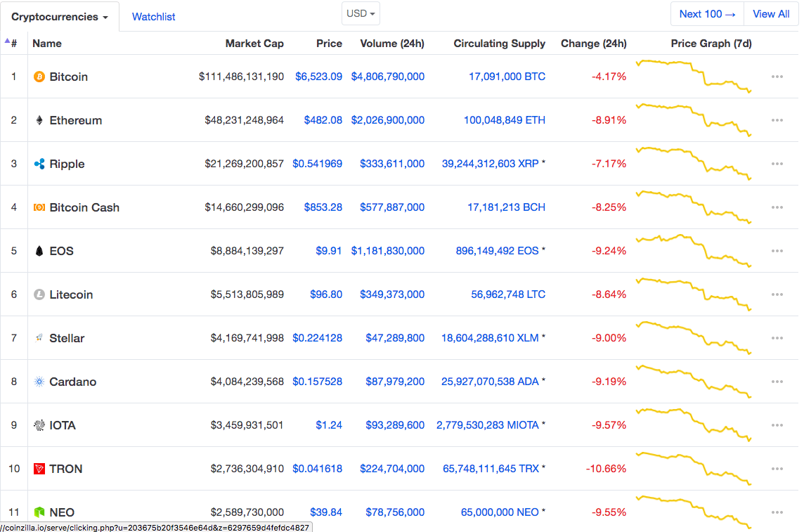Click Ripple's price $0.541969
The width and height of the screenshot is (804, 532).
[317, 164]
